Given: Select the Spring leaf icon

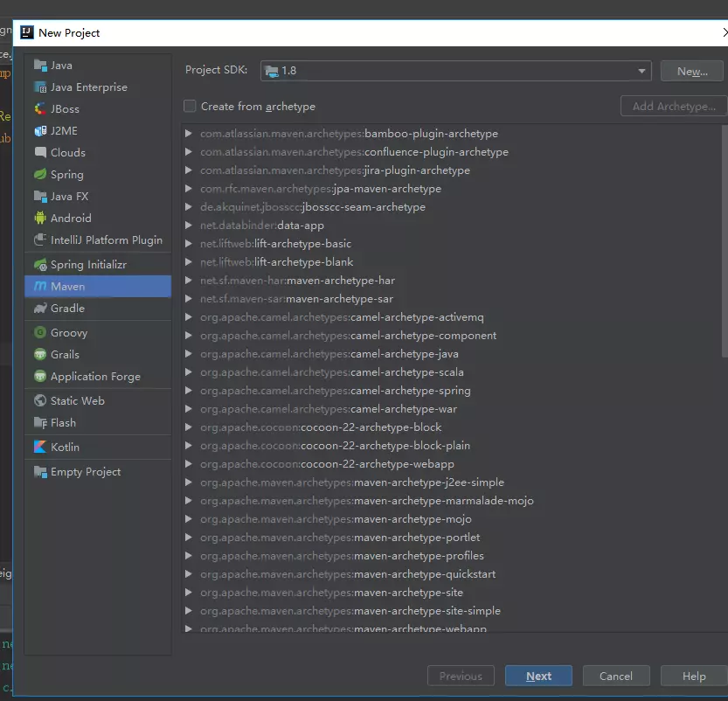Looking at the screenshot, I should tap(40, 174).
